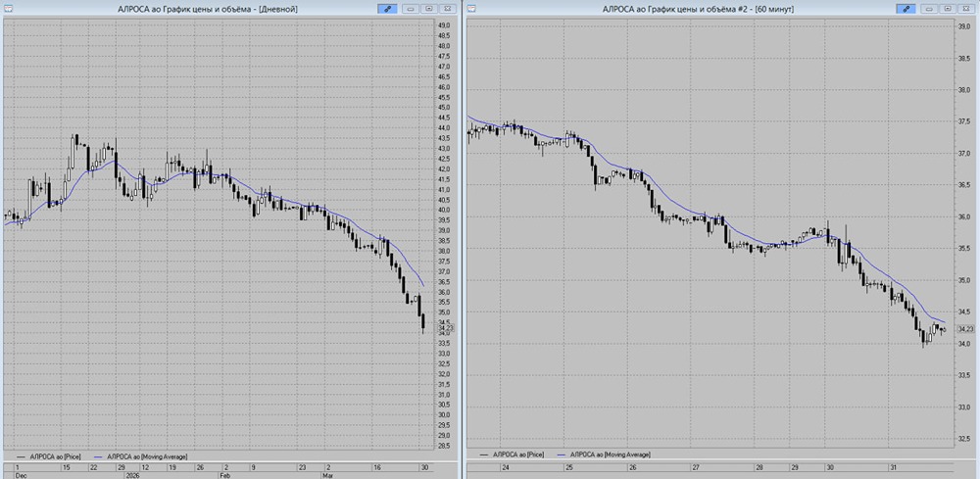This screenshot has height=479, width=980.
Task: Click the 'Dec' month label on daily time axis
Action: click(20, 475)
